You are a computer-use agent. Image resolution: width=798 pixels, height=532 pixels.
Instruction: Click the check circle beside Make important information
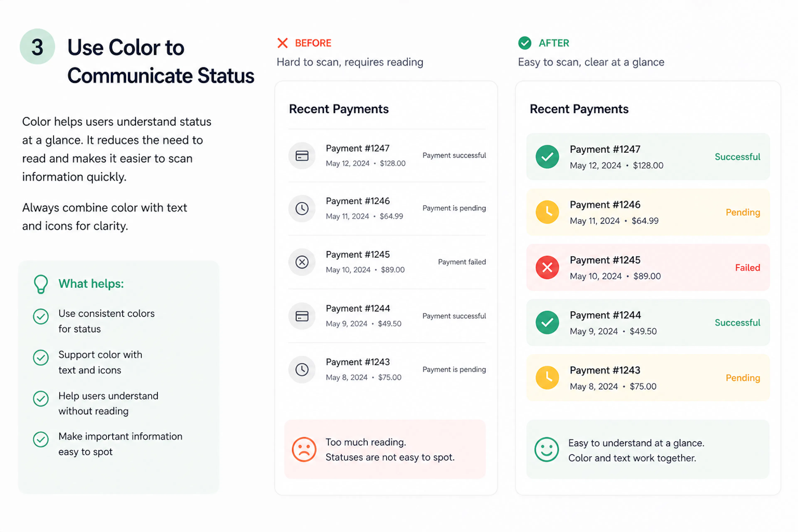pyautogui.click(x=41, y=439)
